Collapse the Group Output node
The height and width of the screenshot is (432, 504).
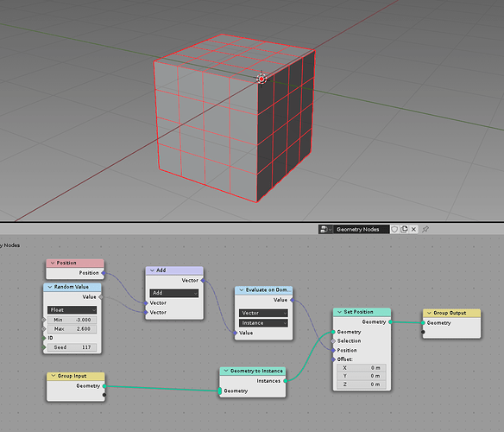(x=429, y=313)
